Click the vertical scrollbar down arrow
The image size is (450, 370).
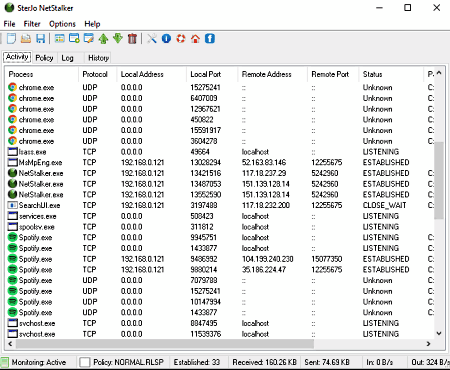(x=439, y=334)
